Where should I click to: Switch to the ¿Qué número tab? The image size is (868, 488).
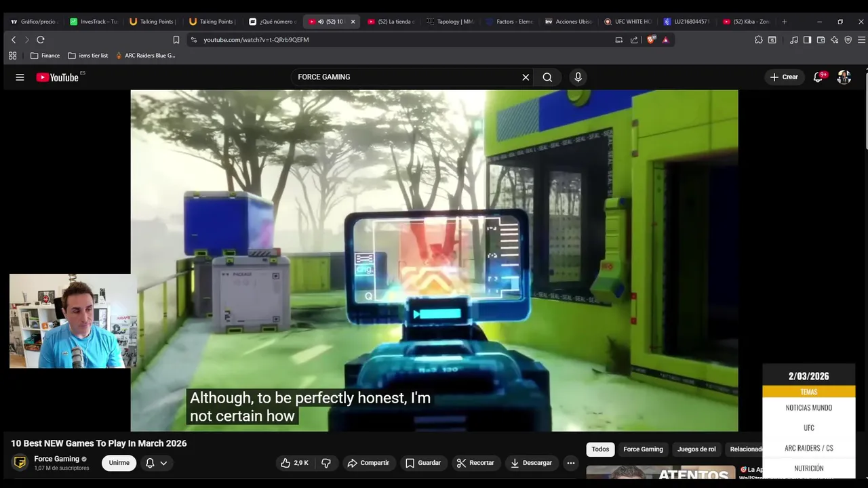[x=273, y=22]
